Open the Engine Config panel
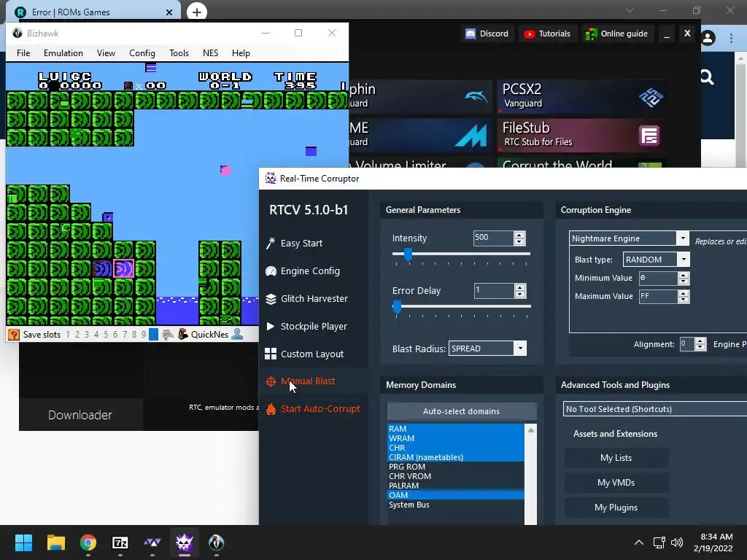The width and height of the screenshot is (747, 560). pos(303,271)
